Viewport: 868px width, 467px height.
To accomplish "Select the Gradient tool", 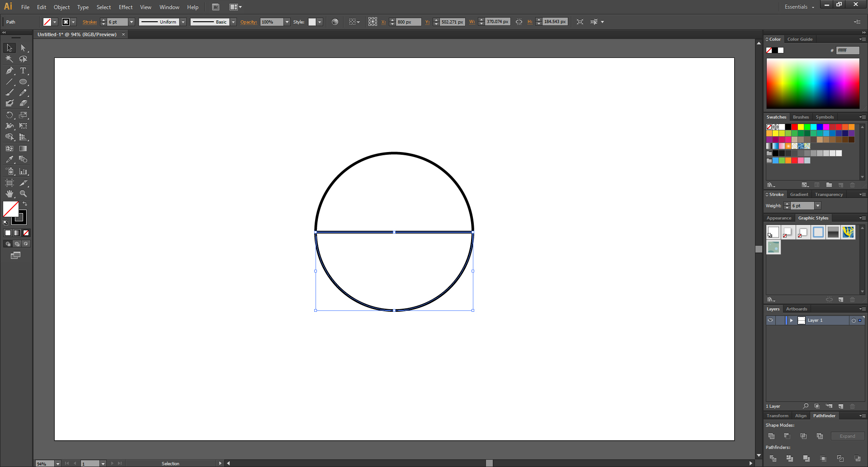I will (23, 148).
